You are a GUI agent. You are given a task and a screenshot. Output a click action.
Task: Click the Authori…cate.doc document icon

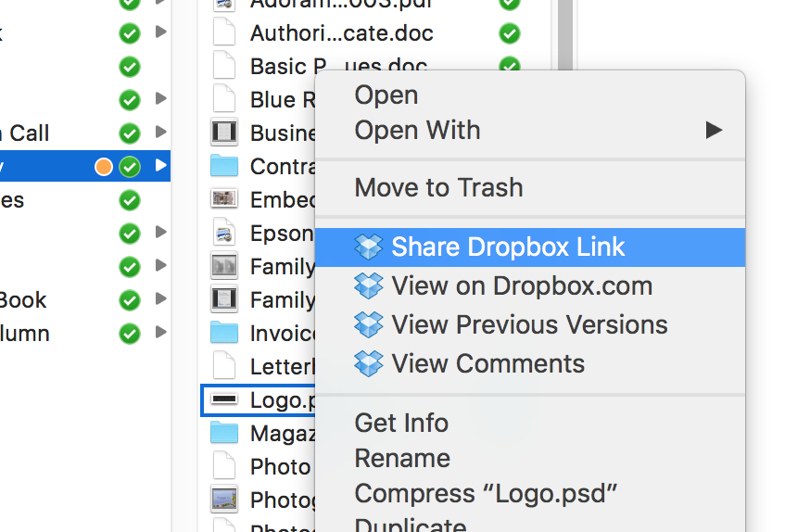coord(224,32)
